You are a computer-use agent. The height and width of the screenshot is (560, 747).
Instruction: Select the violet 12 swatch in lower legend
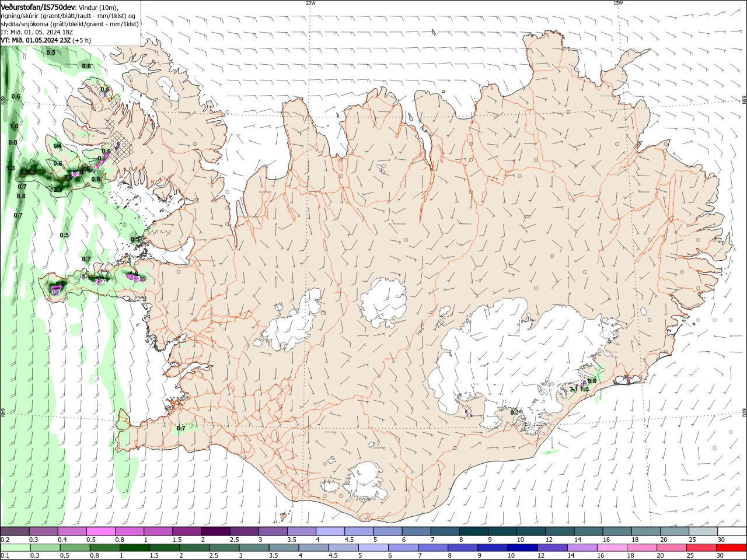[x=551, y=548]
